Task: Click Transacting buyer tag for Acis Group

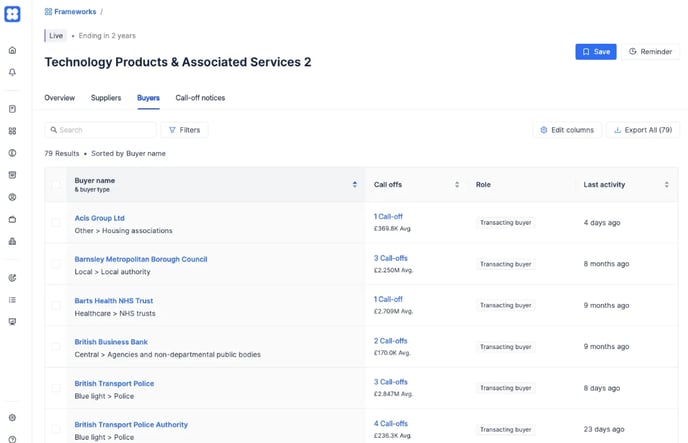Action: click(x=505, y=222)
